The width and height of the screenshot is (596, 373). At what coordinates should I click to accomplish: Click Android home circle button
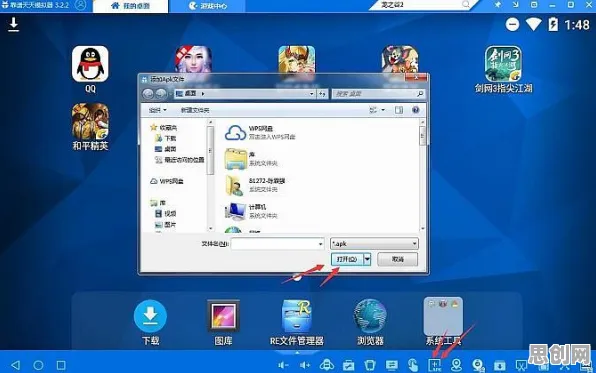coord(38,365)
